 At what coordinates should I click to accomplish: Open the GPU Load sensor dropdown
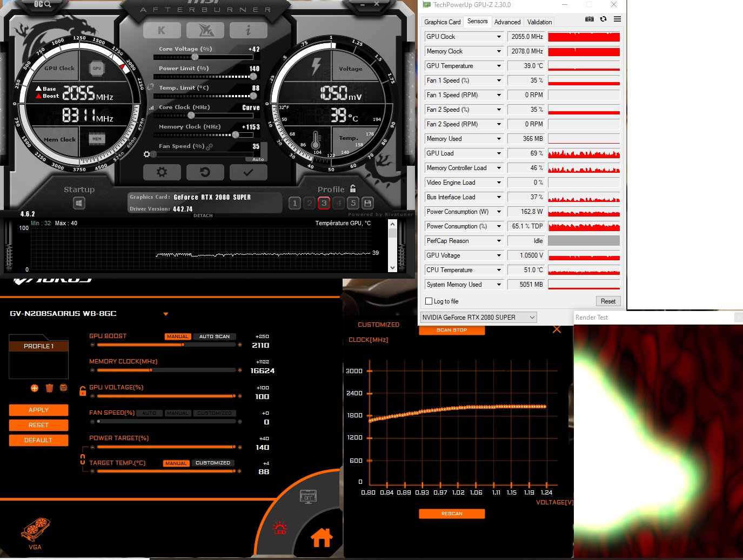(499, 153)
